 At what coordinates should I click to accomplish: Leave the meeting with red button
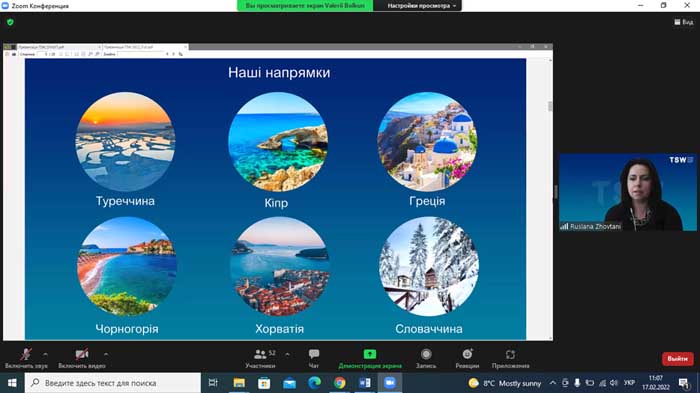coord(677,359)
